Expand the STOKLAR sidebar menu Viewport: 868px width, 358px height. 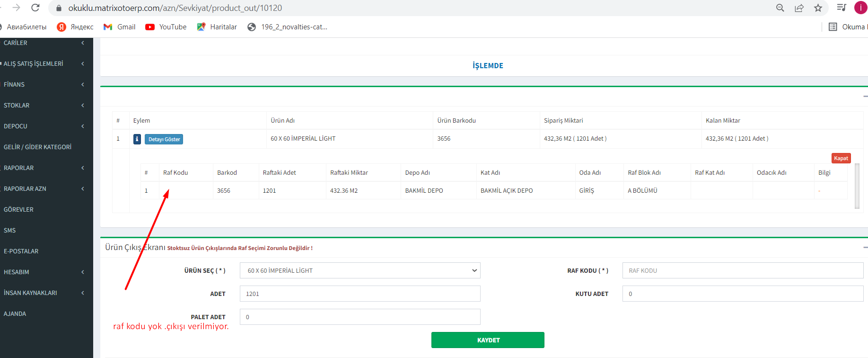tap(45, 105)
